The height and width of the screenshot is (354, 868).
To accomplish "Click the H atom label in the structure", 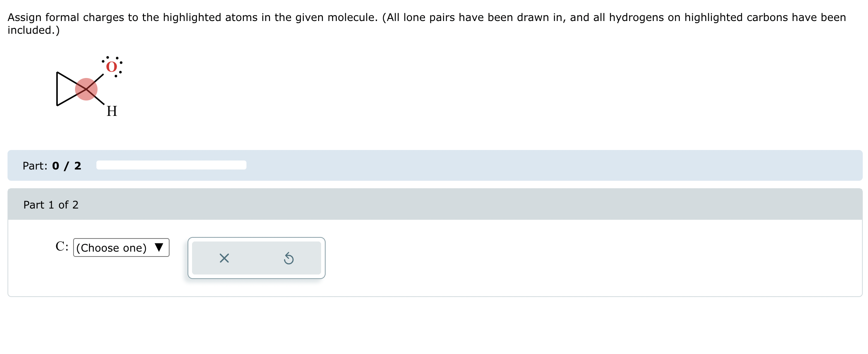I will click(112, 111).
